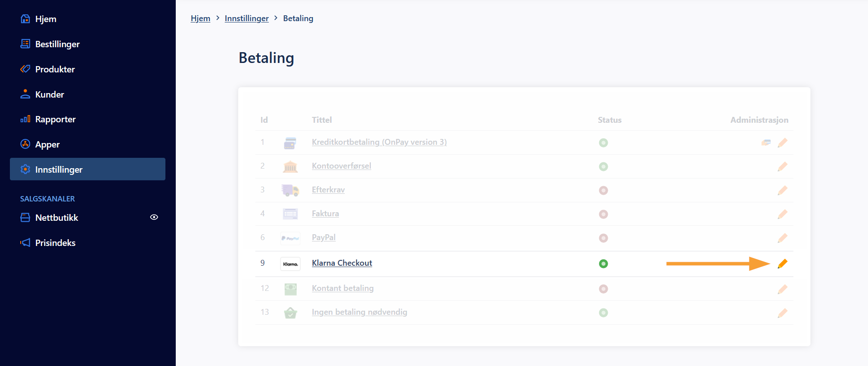Click edit pencil for PayPal row

[x=783, y=238]
